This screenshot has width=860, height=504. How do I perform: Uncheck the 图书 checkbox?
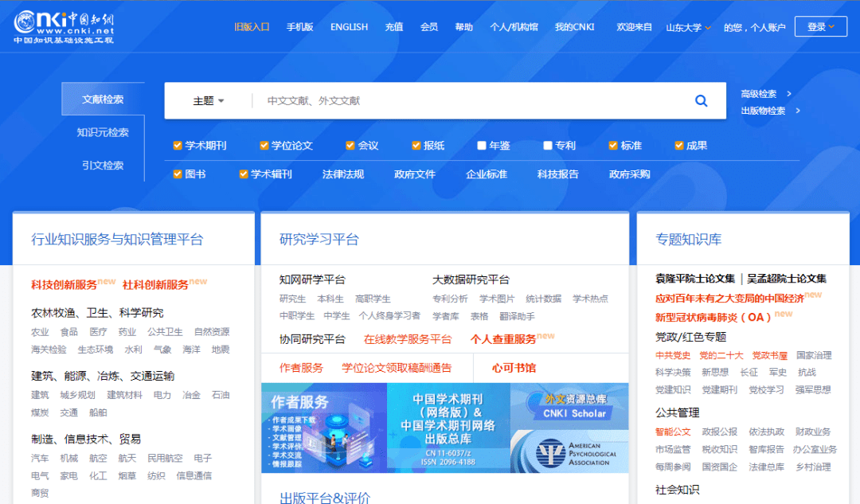178,174
